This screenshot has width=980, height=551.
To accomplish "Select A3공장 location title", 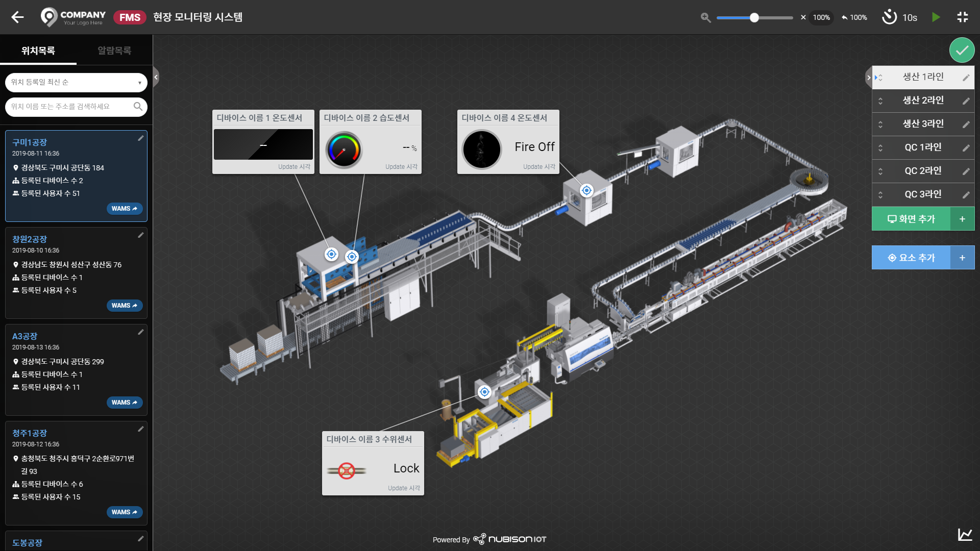I will click(x=24, y=336).
